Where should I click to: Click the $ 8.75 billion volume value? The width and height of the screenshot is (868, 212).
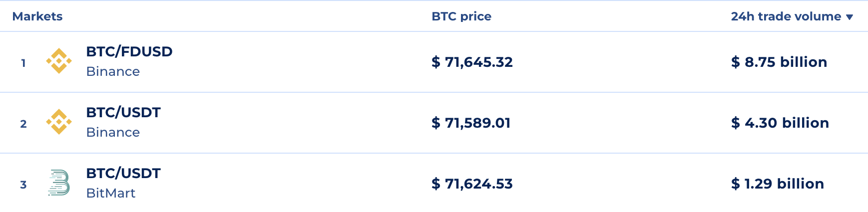(x=779, y=62)
